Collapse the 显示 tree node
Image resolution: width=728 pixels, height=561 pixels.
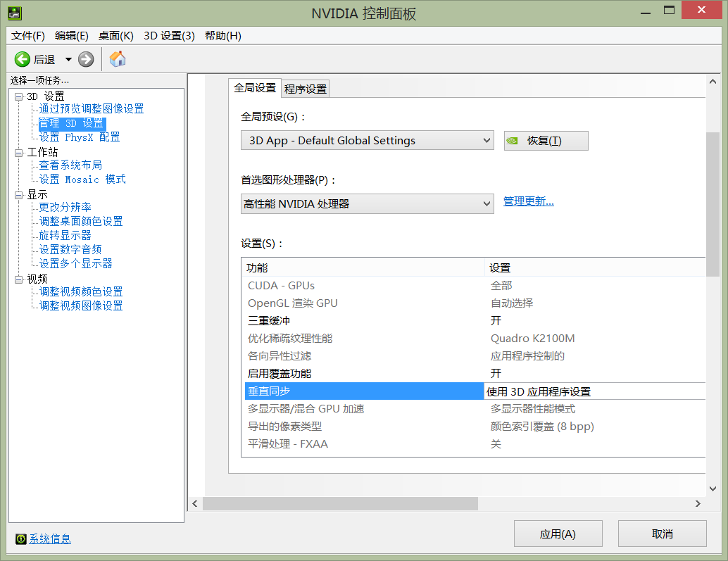(18, 195)
